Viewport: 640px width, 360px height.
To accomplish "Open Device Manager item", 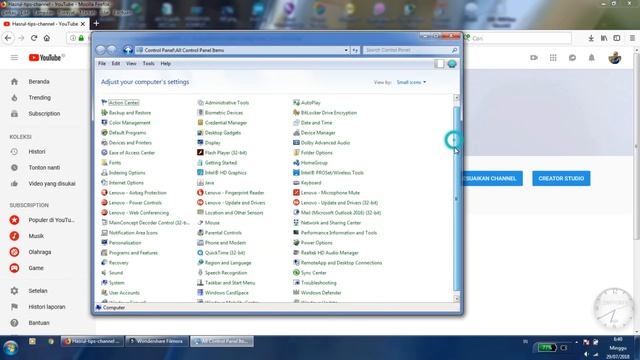I will point(314,133).
